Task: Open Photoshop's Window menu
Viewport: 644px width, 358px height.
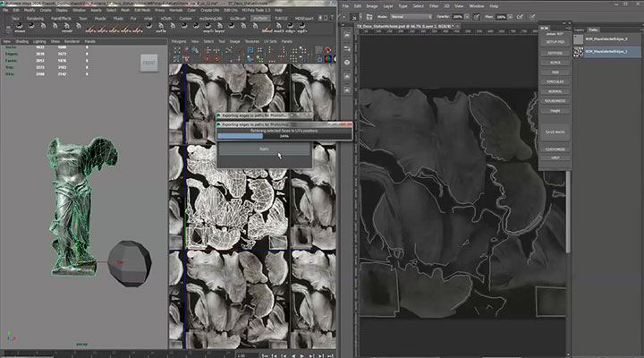Action: coord(477,6)
